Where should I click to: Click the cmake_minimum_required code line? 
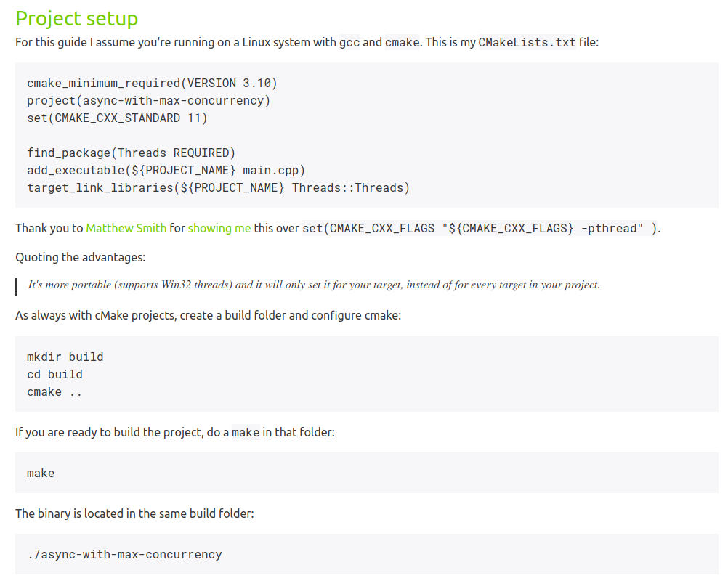pos(152,84)
